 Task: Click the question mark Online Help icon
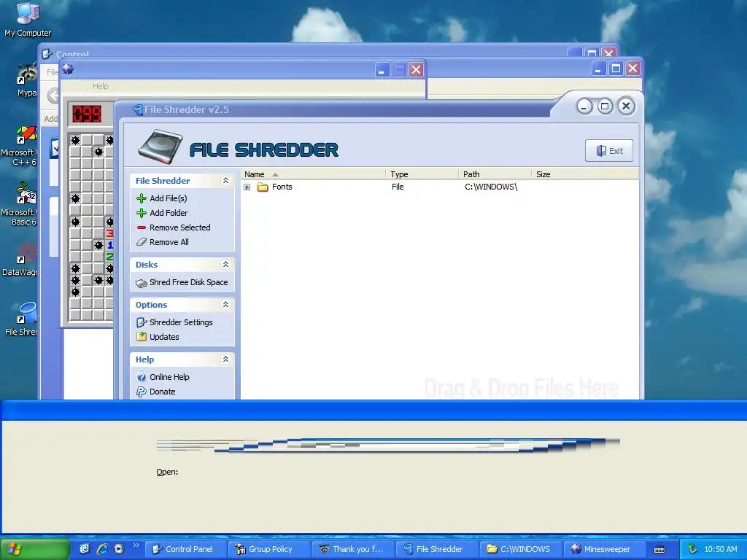click(142, 377)
